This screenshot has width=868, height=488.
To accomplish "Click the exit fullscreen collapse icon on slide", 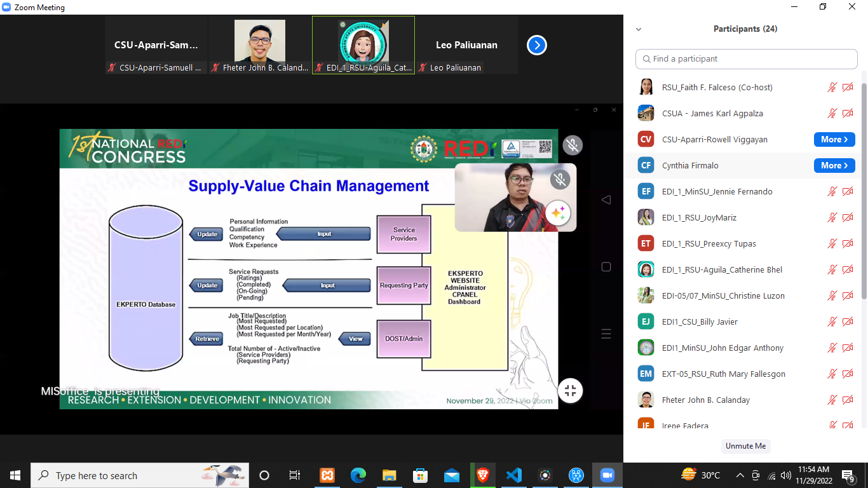I will tap(570, 391).
